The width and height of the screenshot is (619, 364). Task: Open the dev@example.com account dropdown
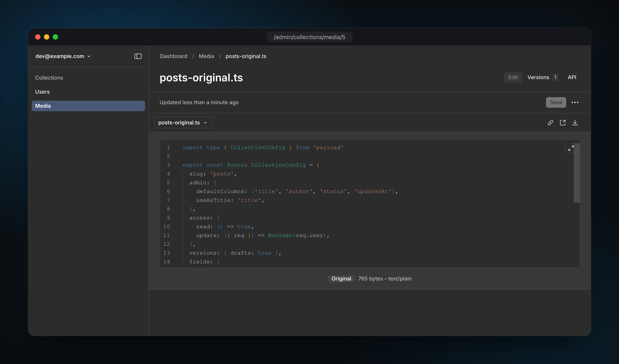[63, 56]
